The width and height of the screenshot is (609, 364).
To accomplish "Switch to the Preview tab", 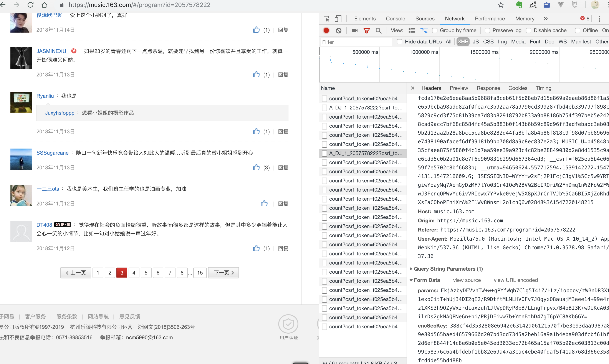I will pos(459,88).
